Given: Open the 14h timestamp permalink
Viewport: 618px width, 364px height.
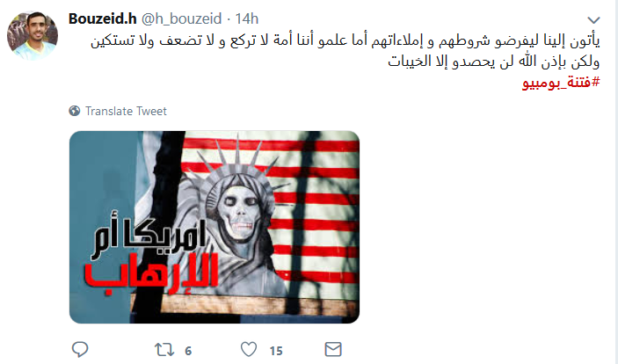Looking at the screenshot, I should pyautogui.click(x=247, y=18).
